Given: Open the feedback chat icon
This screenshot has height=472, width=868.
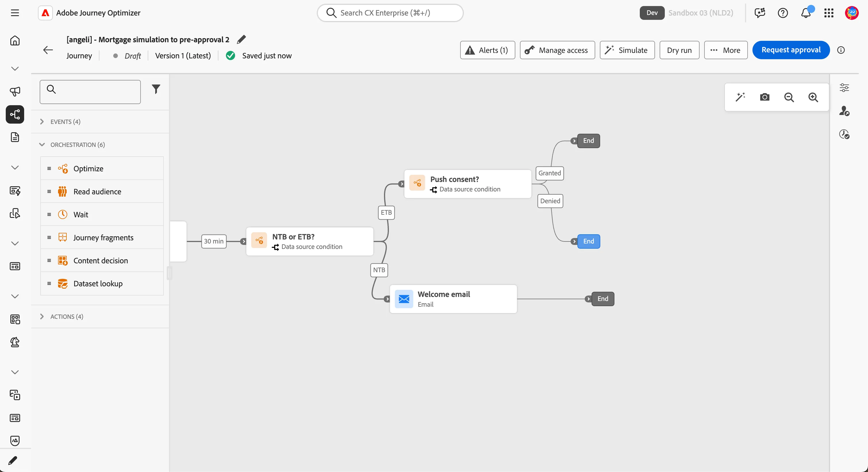Looking at the screenshot, I should pyautogui.click(x=759, y=13).
